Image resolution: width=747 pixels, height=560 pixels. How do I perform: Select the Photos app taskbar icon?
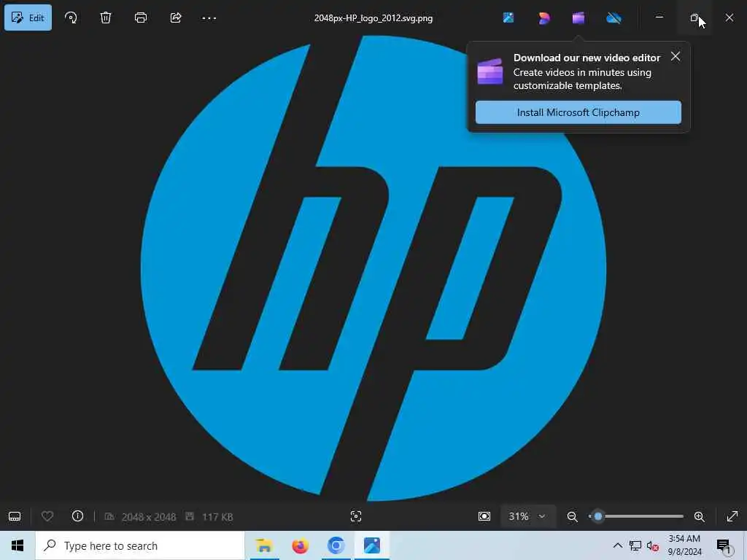[372, 545]
